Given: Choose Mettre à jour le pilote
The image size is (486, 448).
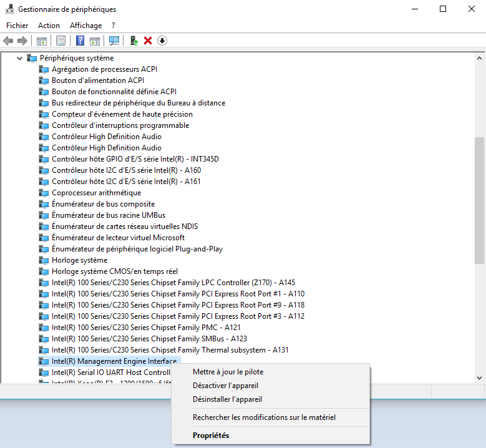Looking at the screenshot, I should click(x=228, y=372).
